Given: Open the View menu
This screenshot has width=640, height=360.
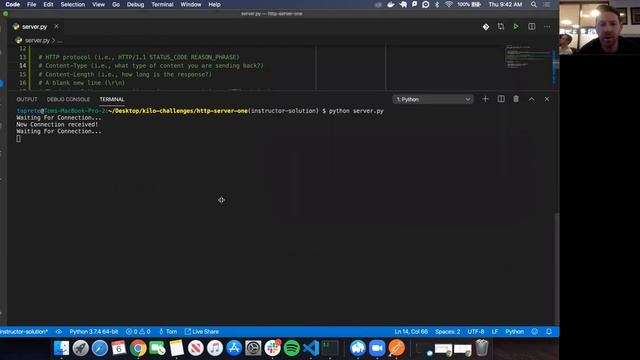Looking at the screenshot, I should (x=98, y=4).
